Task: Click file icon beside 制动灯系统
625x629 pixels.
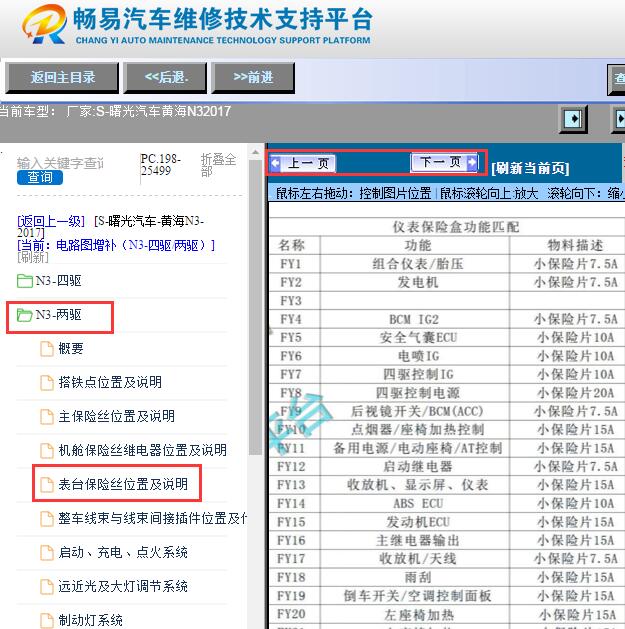Action: [47, 621]
